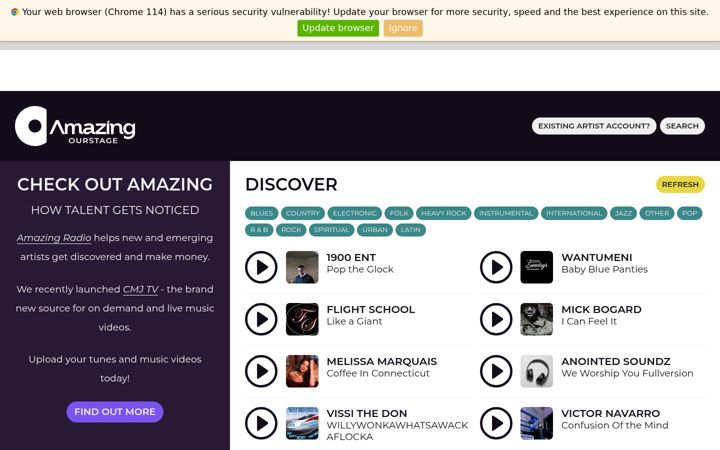The image size is (720, 450).
Task: Refresh the Discover list
Action: [680, 184]
